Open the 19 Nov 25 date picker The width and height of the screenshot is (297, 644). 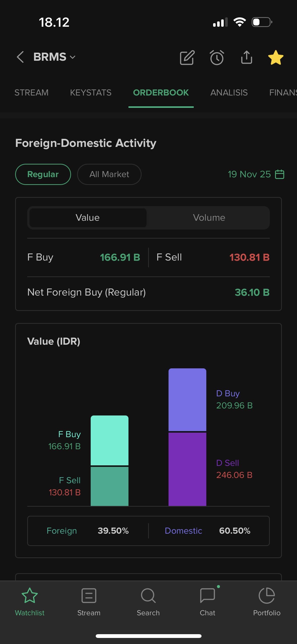coord(256,174)
